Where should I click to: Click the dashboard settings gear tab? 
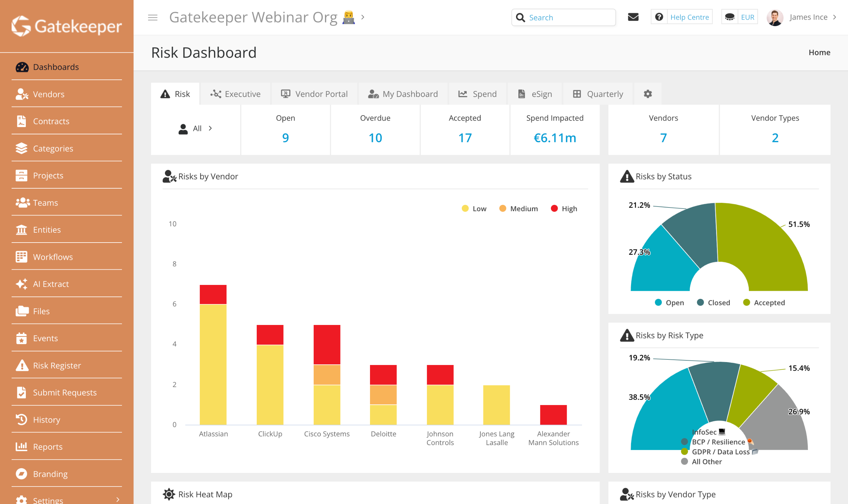(x=648, y=94)
